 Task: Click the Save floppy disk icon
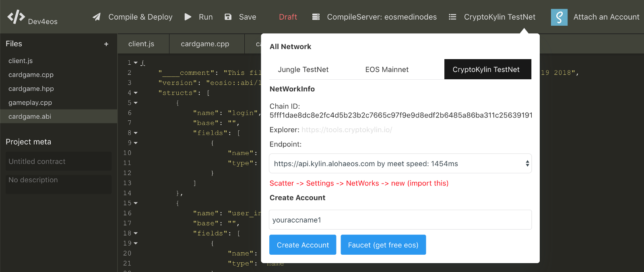click(228, 17)
